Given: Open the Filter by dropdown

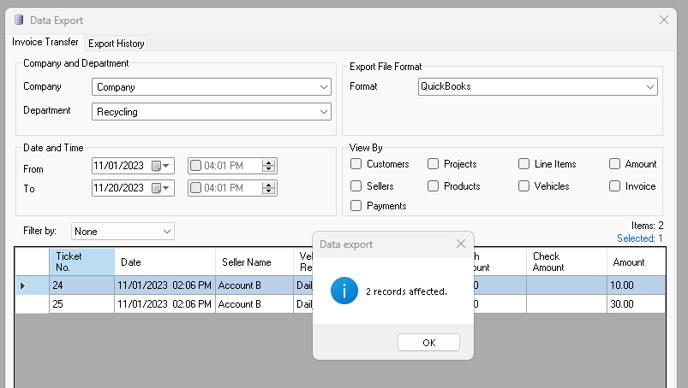Looking at the screenshot, I should pyautogui.click(x=122, y=231).
